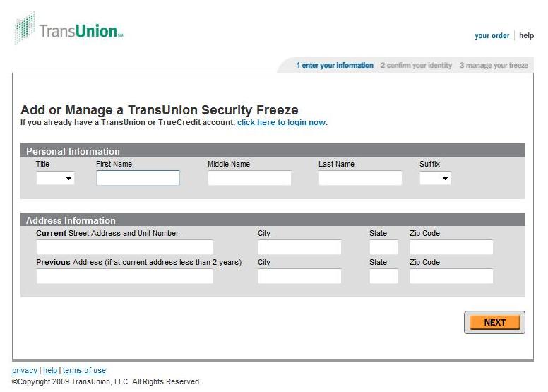Focus the First Name field
Screen dimensions: 548x392
[x=138, y=178]
